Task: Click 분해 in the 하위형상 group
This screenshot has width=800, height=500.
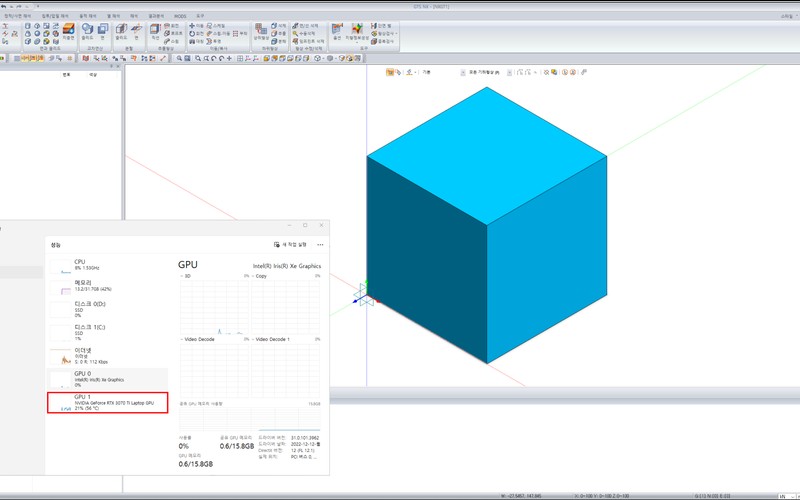Action: 279,41
